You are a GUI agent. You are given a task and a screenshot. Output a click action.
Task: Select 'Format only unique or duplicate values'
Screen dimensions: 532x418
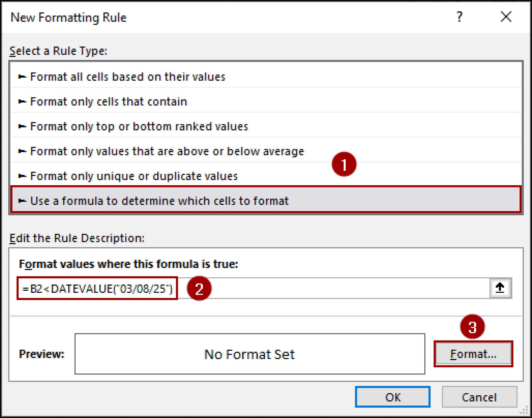point(134,176)
